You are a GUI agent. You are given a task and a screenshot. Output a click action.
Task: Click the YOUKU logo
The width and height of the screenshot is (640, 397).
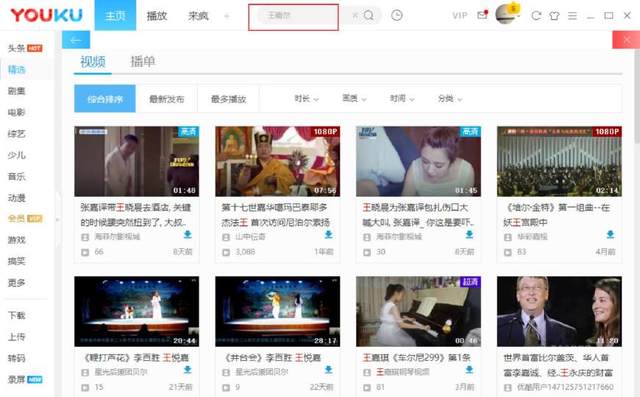[x=47, y=16]
